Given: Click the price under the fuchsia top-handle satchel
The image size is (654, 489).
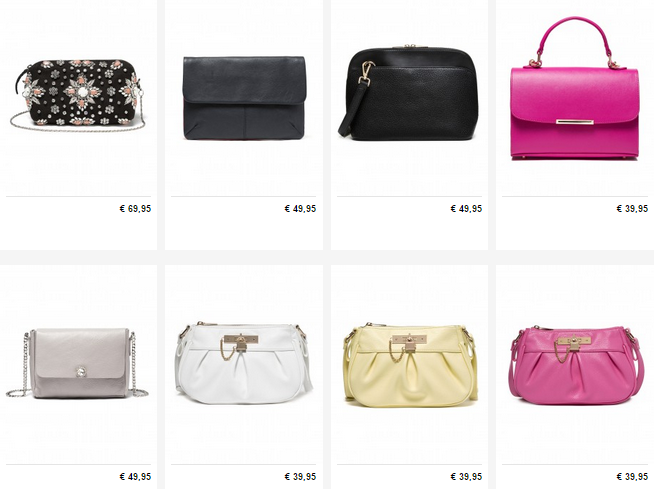Looking at the screenshot, I should point(632,209).
